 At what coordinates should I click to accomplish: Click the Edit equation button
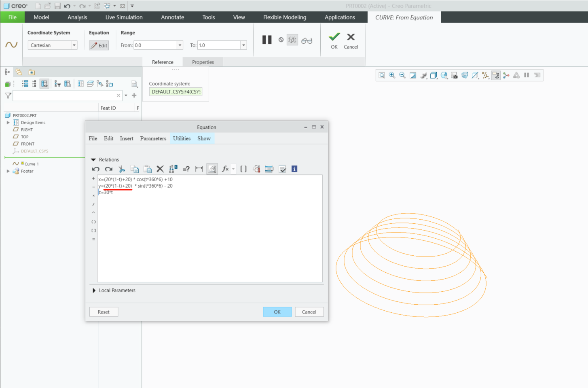99,45
